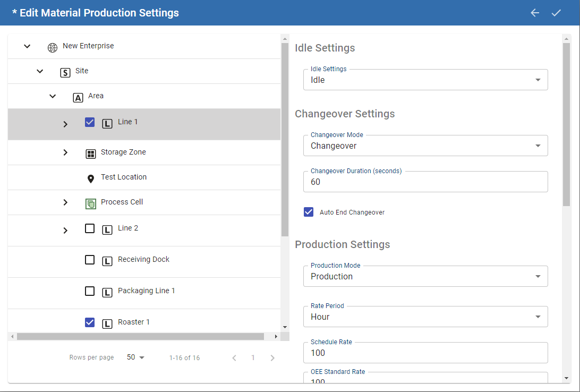
Task: Click the Storage Zone grid icon
Action: pyautogui.click(x=91, y=154)
